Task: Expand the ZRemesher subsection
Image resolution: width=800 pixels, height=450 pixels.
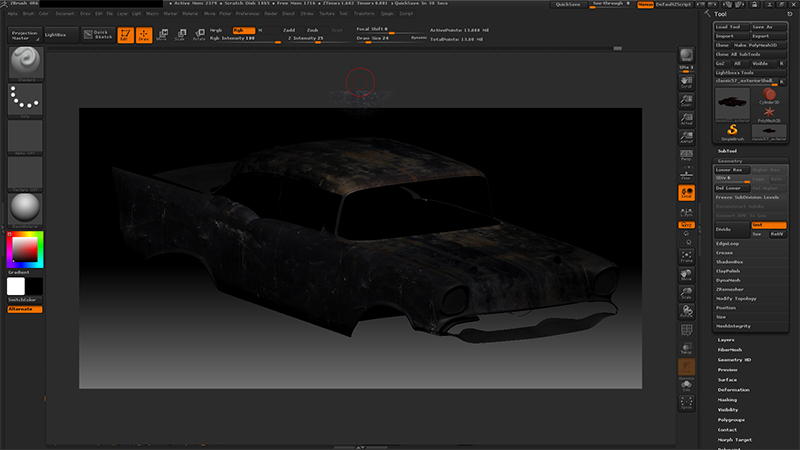Action: click(x=730, y=289)
